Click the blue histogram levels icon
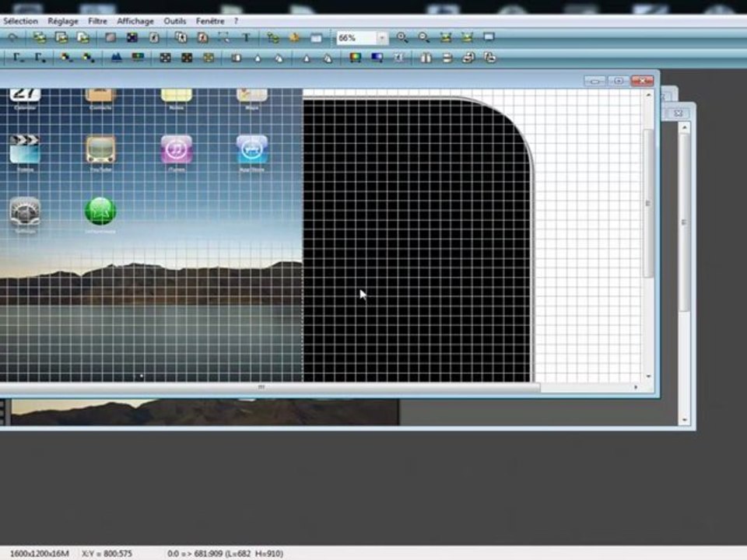This screenshot has height=560, width=747. coord(116,58)
